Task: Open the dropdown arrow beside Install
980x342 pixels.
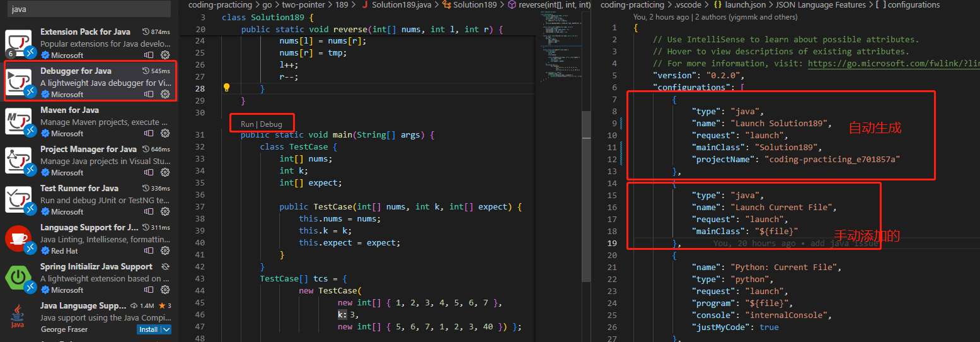Action: (166, 329)
